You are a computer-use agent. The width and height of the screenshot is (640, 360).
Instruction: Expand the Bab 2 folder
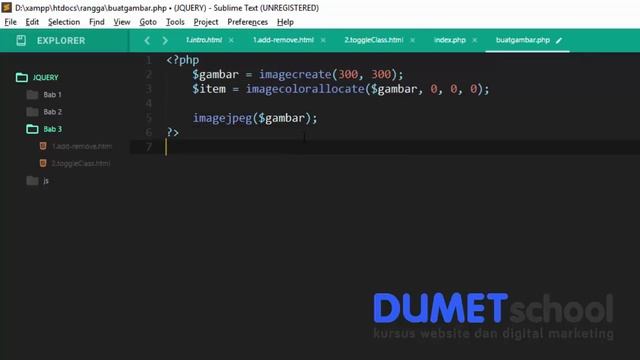coord(52,112)
